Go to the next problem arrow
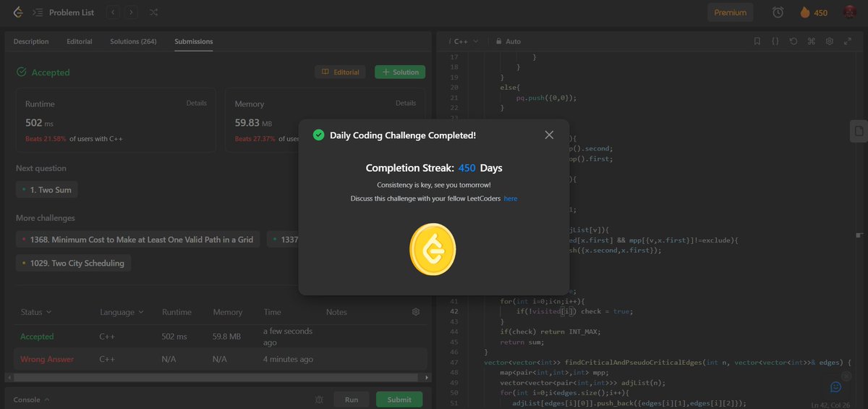The image size is (868, 409). tap(131, 12)
